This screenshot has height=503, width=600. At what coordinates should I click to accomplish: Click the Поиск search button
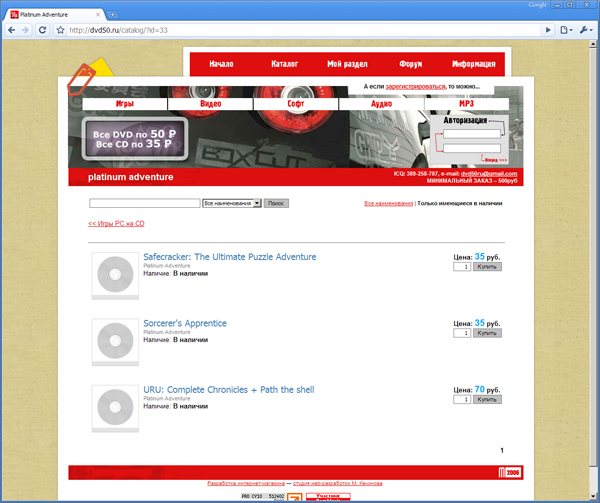[x=276, y=203]
